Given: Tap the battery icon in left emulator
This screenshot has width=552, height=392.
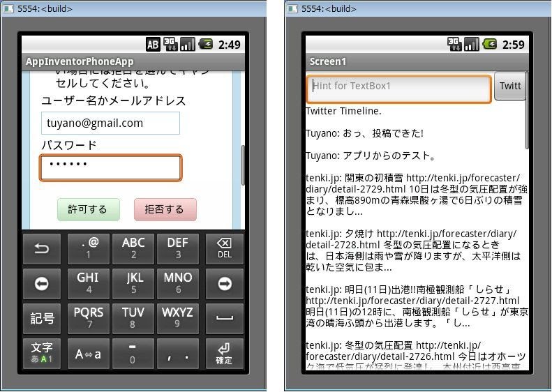Looking at the screenshot, I should (x=205, y=45).
